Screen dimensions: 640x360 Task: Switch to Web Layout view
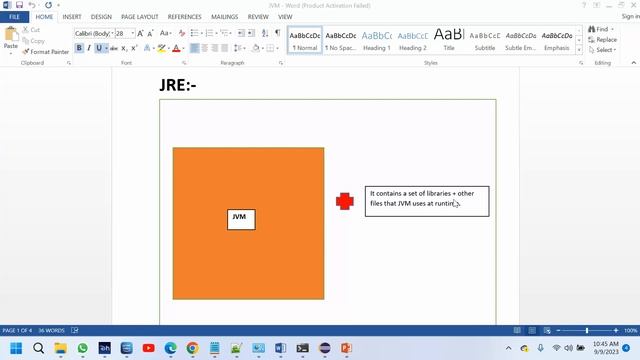click(547, 330)
